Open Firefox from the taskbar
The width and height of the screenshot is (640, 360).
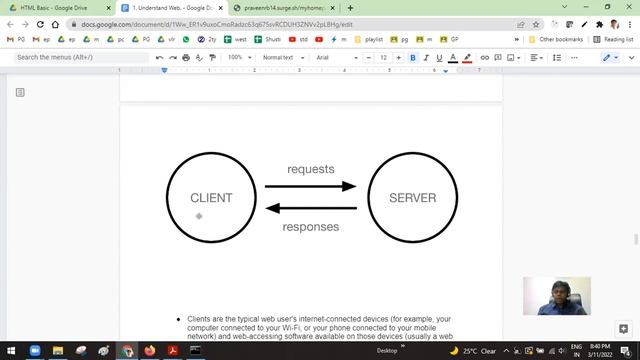click(150, 351)
